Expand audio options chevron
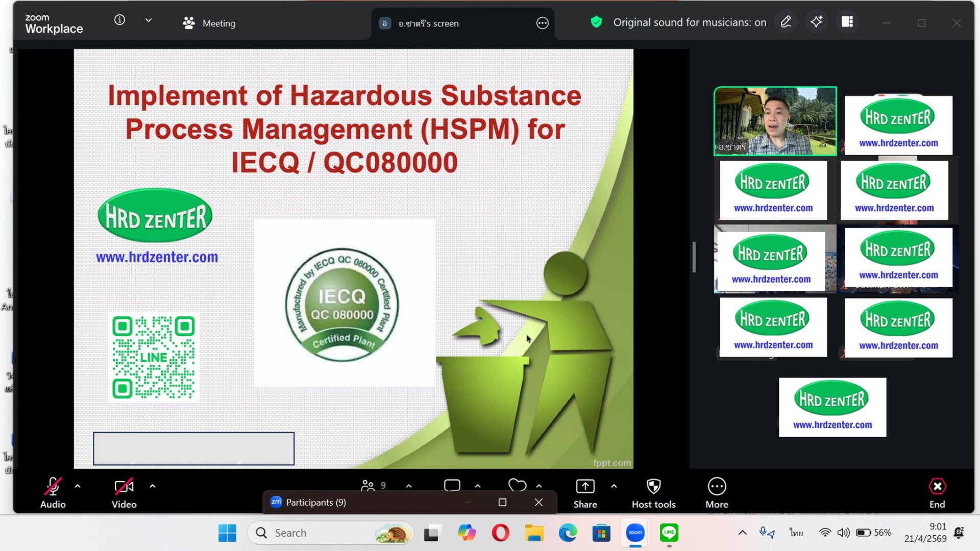 point(78,486)
